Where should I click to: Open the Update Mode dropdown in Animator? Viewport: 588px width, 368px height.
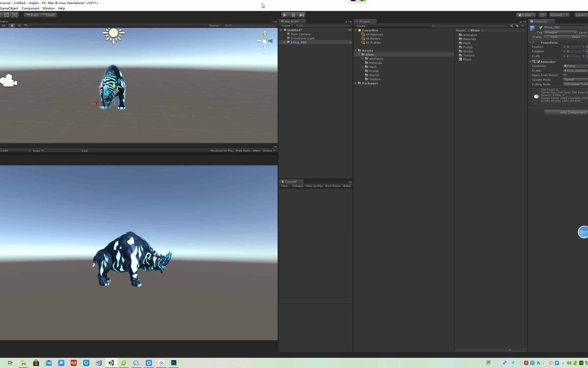tap(575, 79)
